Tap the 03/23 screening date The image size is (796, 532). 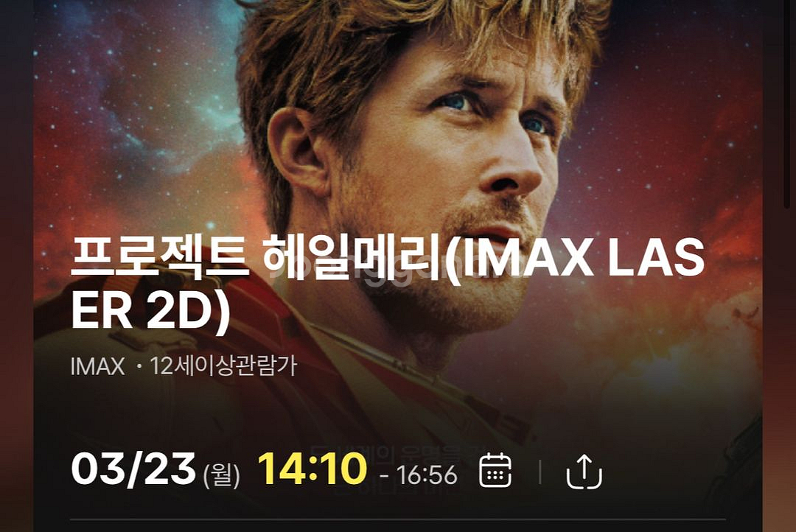pos(133,469)
